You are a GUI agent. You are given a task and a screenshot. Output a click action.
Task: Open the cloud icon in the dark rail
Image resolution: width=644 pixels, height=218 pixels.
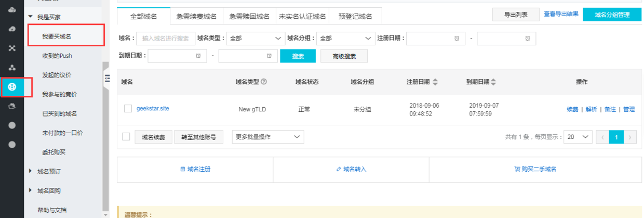[12, 10]
